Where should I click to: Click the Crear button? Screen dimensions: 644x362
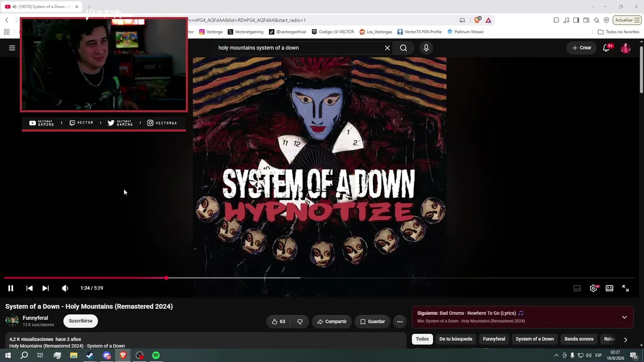pos(582,48)
